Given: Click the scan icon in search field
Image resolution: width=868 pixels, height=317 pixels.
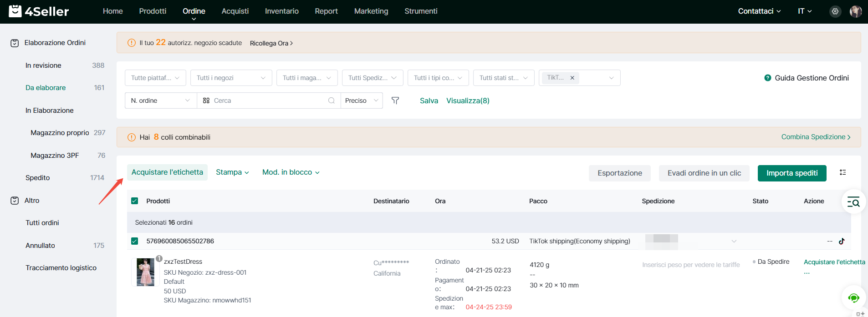Looking at the screenshot, I should click(206, 101).
